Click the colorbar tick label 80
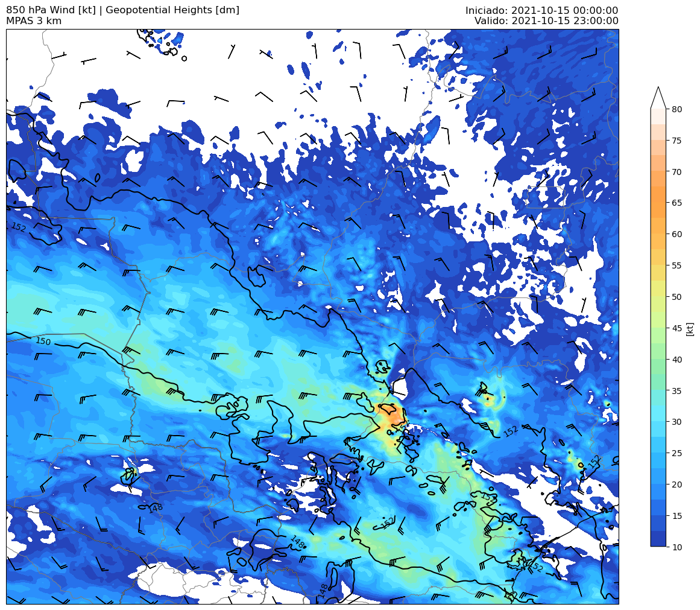 click(676, 109)
